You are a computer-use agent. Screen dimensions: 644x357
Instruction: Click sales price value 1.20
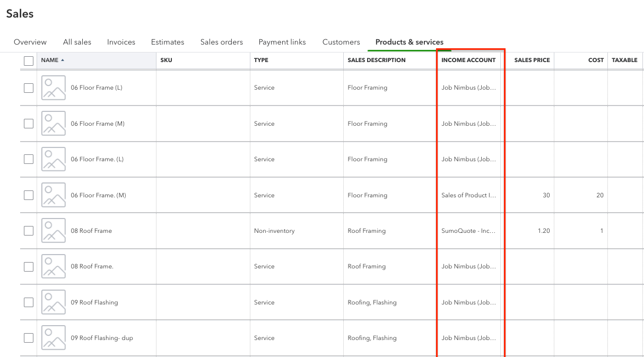[x=544, y=231]
